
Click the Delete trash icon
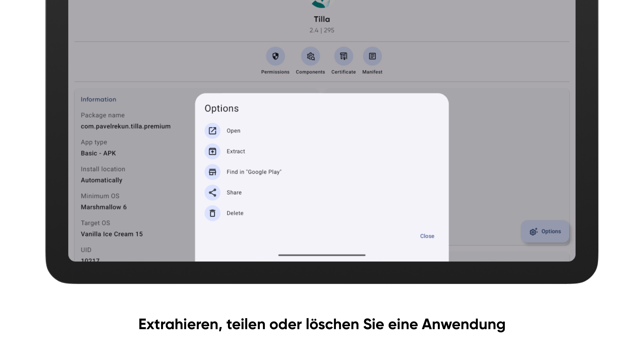212,213
